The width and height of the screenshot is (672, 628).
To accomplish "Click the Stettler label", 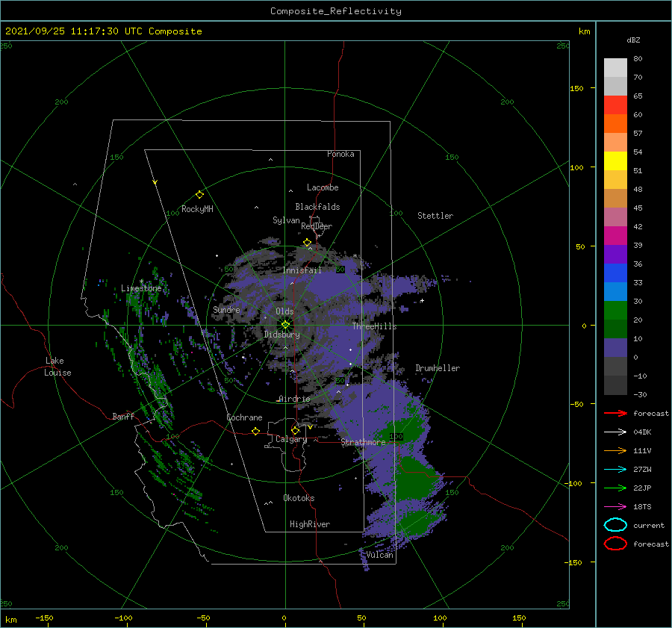I will point(435,216).
